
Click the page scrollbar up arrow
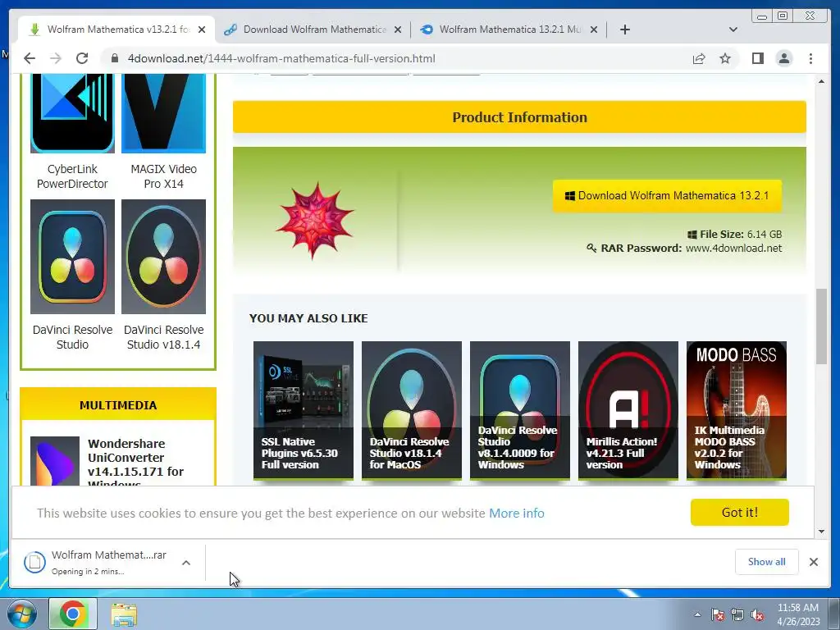821,81
